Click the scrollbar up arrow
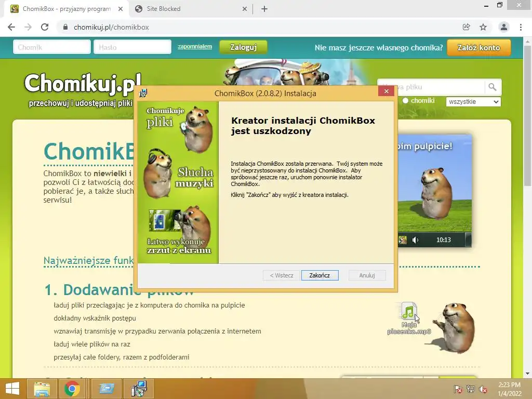Viewport: 532px width, 399px height. (527, 41)
